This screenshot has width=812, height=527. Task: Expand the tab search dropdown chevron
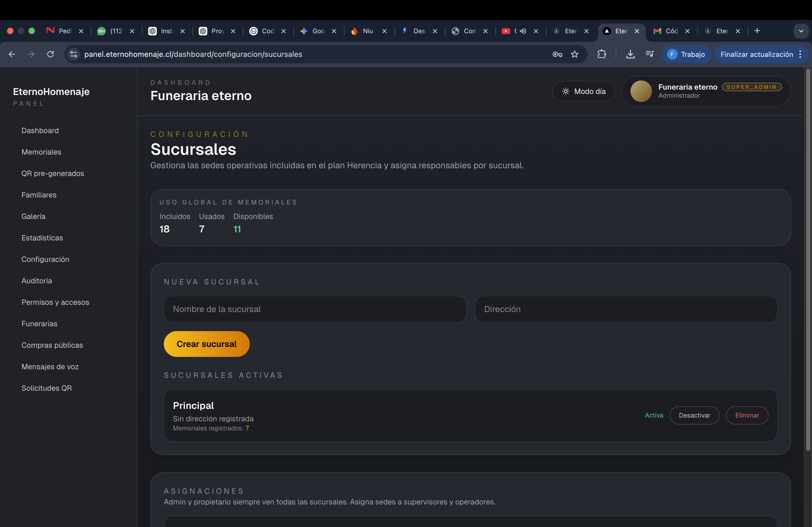click(801, 31)
